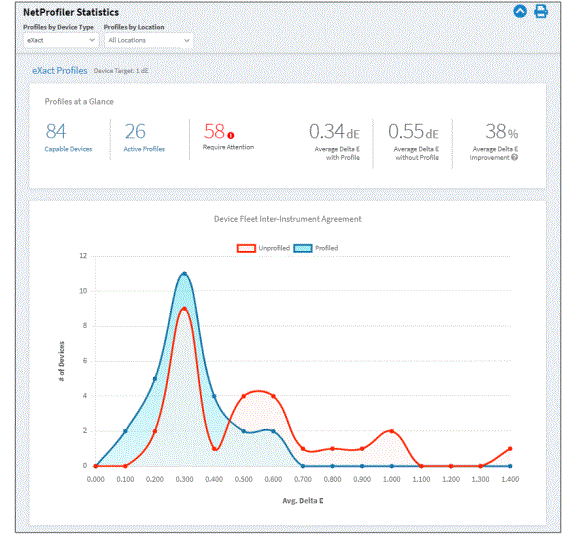Click the Device Fleet Inter-Instrument Agreement title
Image resolution: width=579 pixels, height=536 pixels.
[x=288, y=219]
